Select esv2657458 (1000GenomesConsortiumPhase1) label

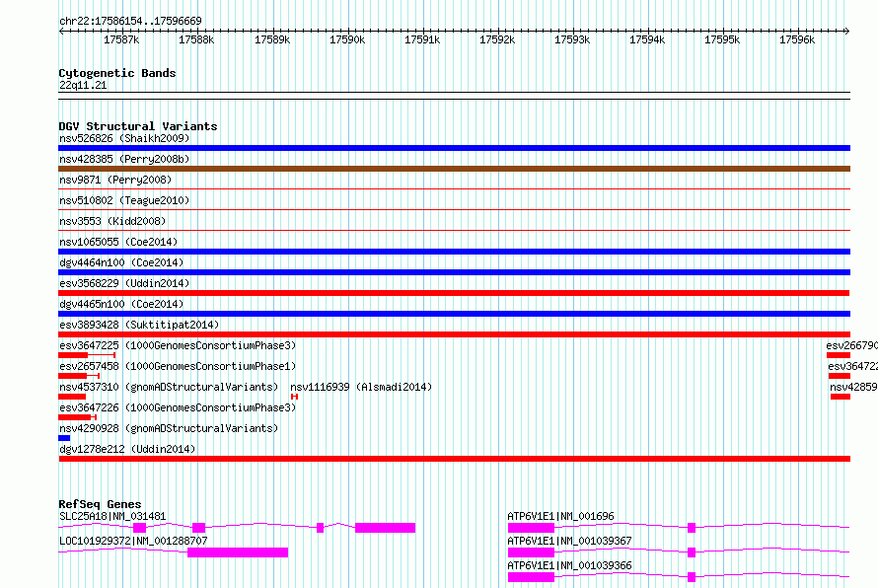(x=178, y=366)
